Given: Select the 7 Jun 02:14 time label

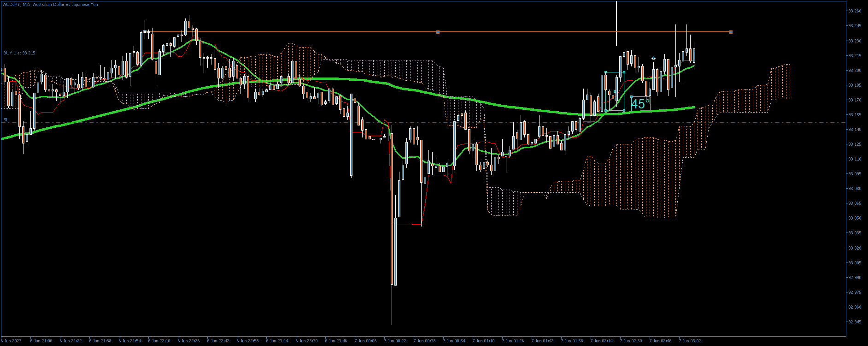Looking at the screenshot, I should [x=601, y=341].
